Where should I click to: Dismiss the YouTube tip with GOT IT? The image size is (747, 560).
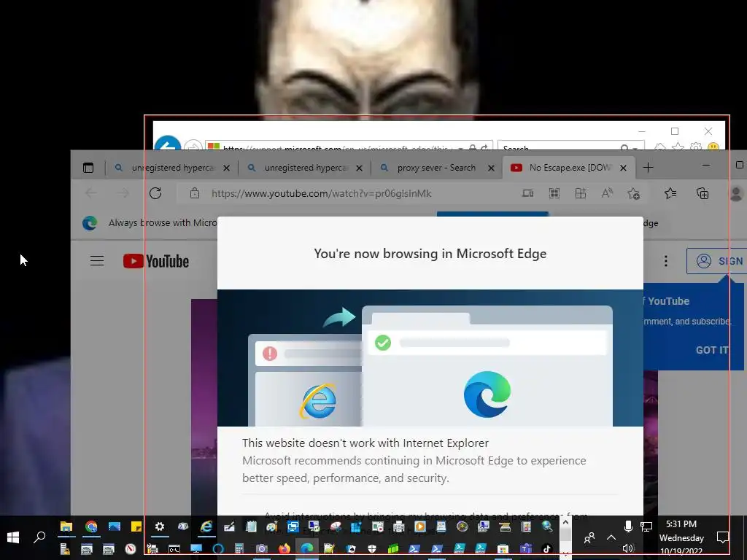(712, 350)
